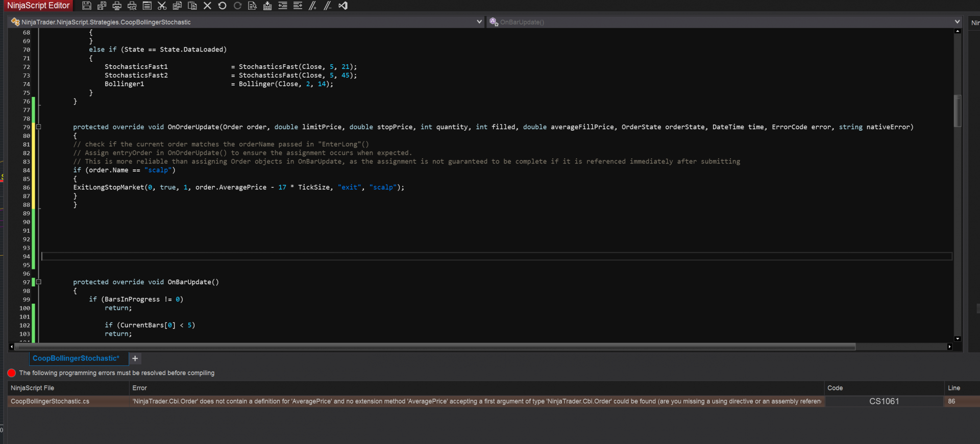The image size is (980, 444).
Task: Click the page layout icon beside Print Preview
Action: [147, 6]
